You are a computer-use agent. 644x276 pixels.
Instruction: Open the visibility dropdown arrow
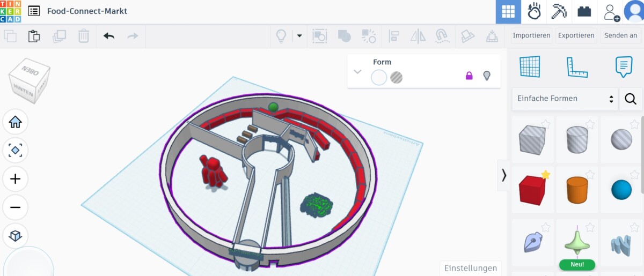pyautogui.click(x=299, y=36)
